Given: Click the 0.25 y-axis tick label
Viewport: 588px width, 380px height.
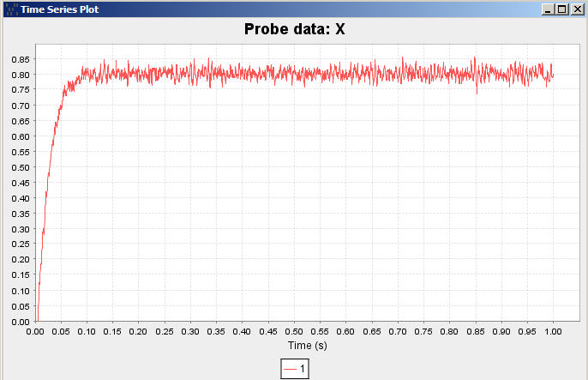Looking at the screenshot, I should (21, 244).
